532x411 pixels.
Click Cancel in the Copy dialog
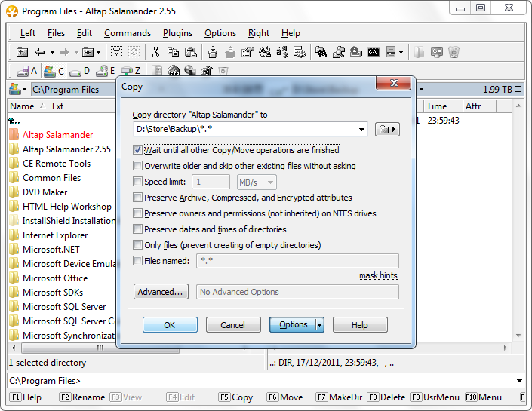coord(233,325)
